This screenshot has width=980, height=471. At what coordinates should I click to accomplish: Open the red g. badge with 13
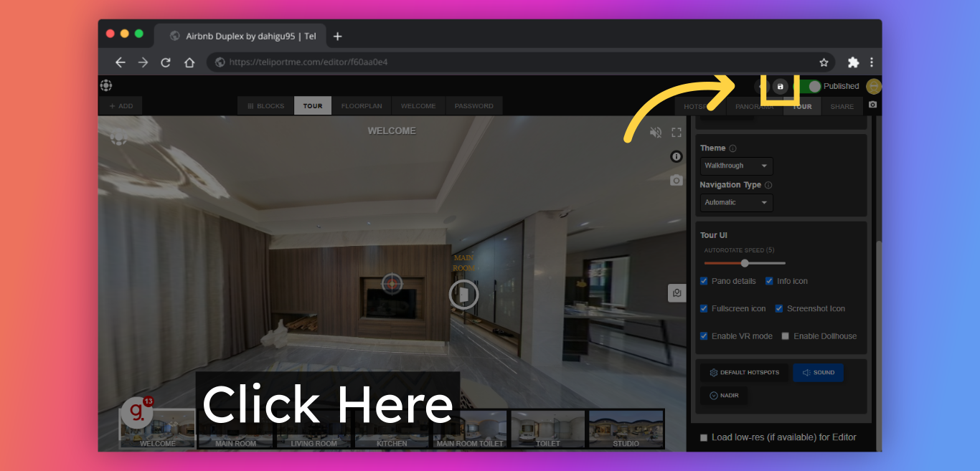[136, 412]
